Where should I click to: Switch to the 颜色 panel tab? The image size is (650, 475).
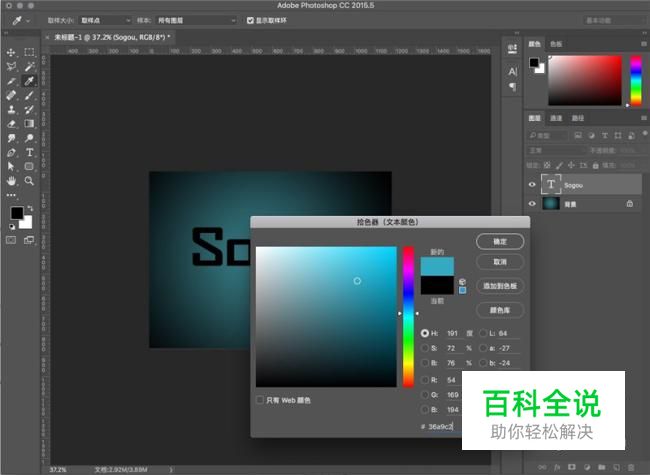pyautogui.click(x=534, y=44)
